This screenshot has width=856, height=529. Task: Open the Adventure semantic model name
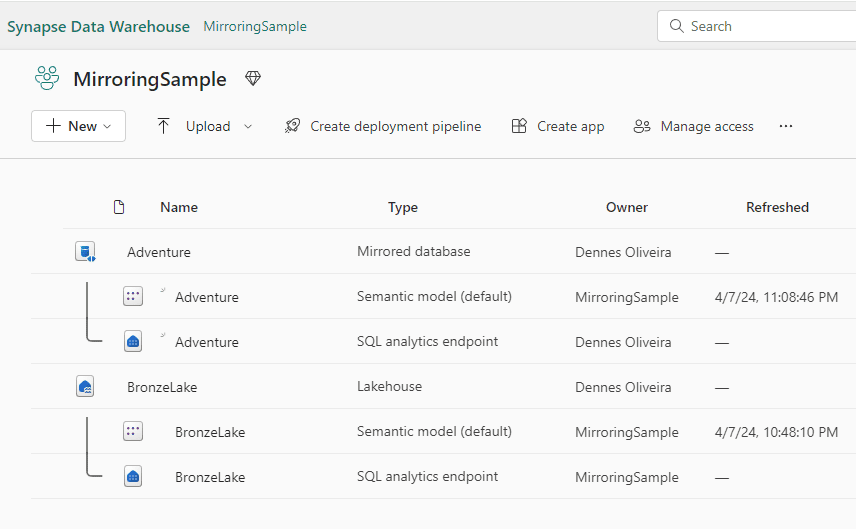click(x=207, y=297)
